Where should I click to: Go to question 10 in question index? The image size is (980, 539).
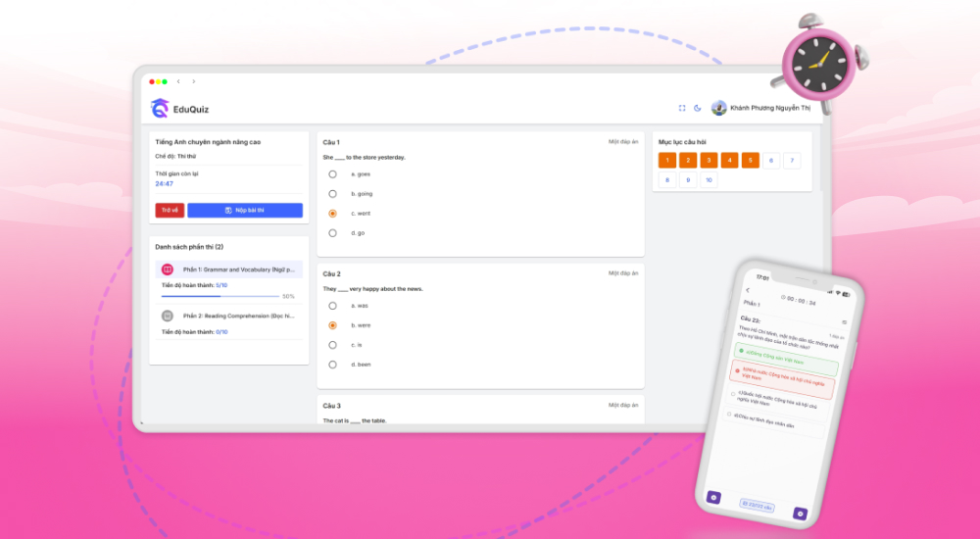click(x=709, y=180)
